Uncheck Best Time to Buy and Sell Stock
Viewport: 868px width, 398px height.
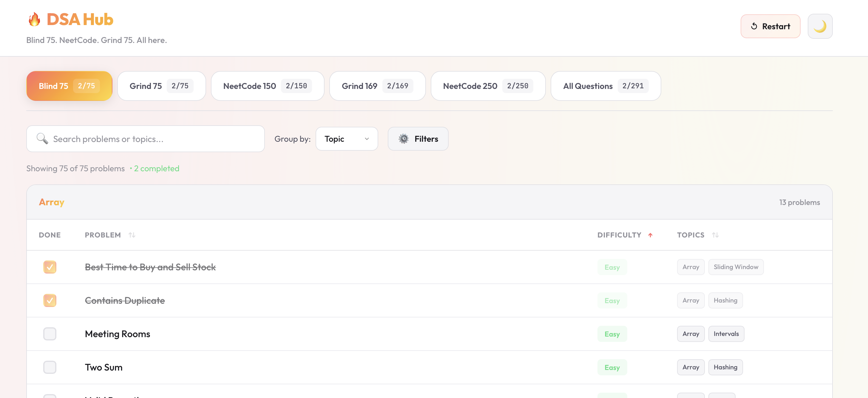pos(50,267)
